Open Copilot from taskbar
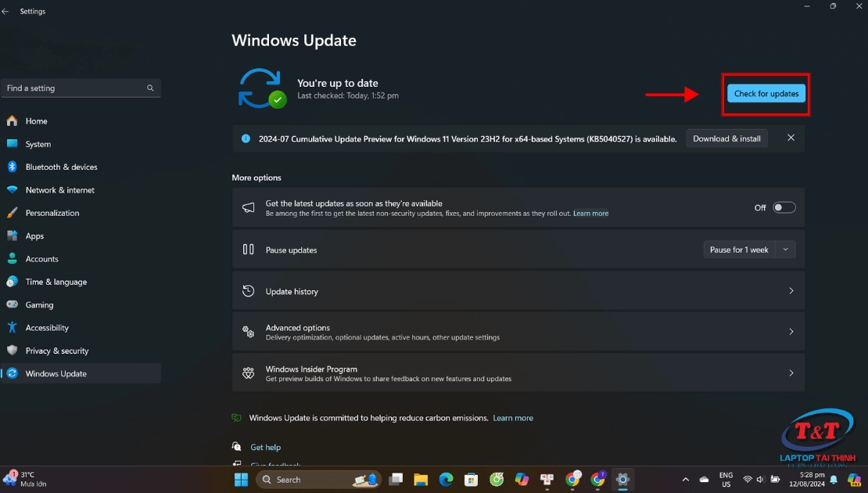This screenshot has height=493, width=868. pos(522,480)
